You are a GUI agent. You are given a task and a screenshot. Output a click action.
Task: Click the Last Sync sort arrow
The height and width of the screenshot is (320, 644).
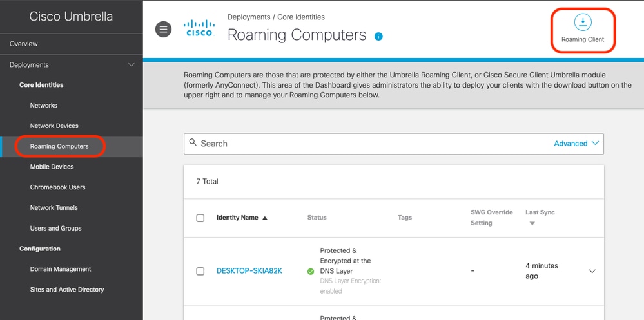[x=532, y=223]
